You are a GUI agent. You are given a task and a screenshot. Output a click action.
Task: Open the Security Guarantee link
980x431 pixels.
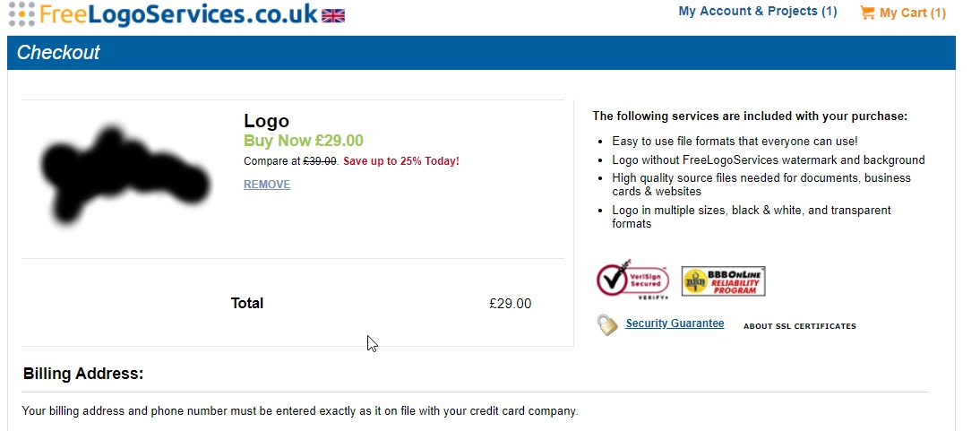(x=675, y=323)
